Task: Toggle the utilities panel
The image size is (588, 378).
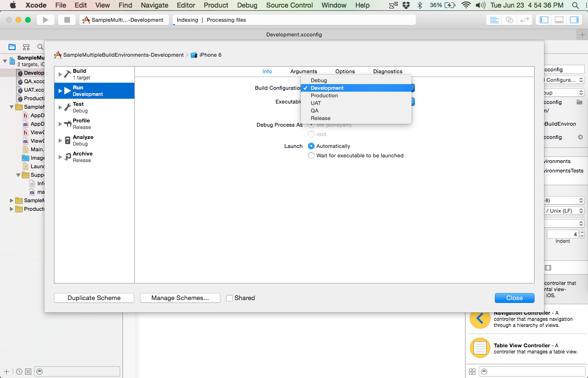Action: 574,20
